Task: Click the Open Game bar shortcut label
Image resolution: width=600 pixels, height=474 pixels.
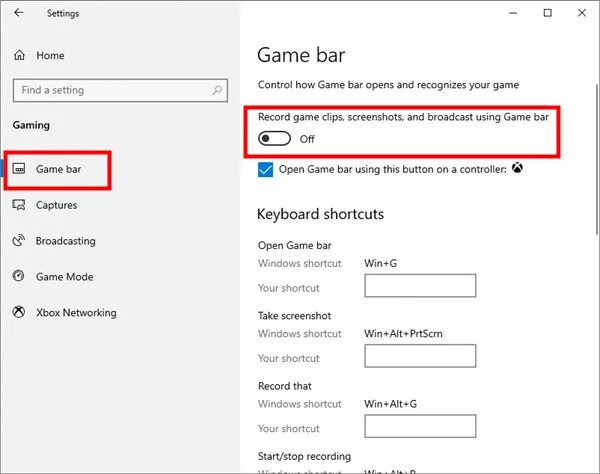Action: point(294,246)
